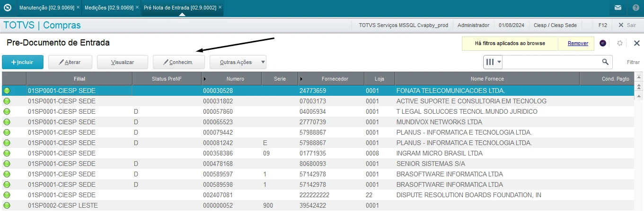Click the TOTVS logo icon in top-left corner
Screen dimensions: 644x211
(7, 8)
